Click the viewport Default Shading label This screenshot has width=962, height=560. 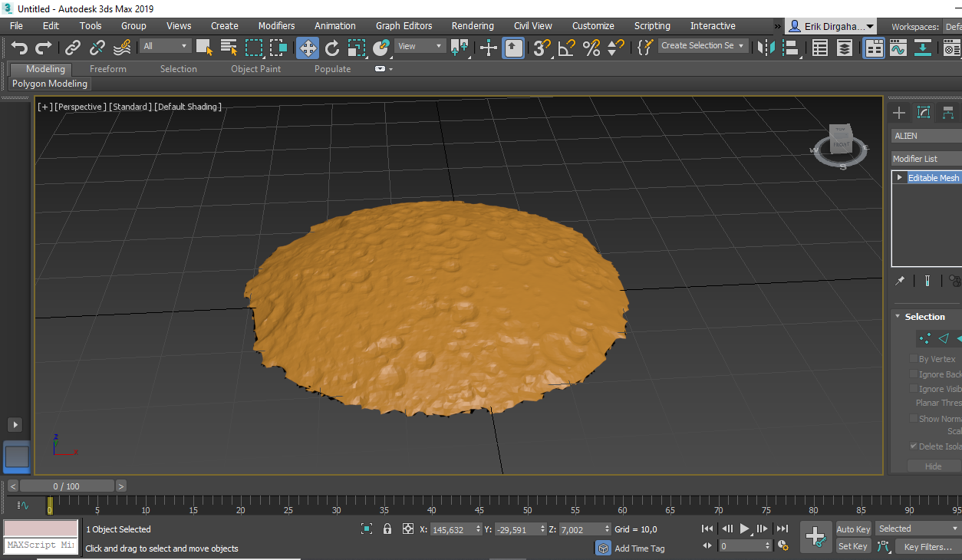(x=188, y=107)
